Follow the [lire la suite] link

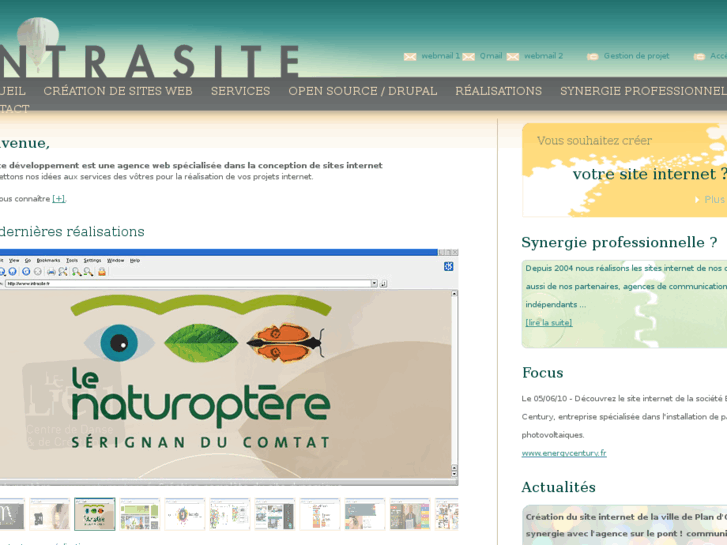pyautogui.click(x=548, y=322)
